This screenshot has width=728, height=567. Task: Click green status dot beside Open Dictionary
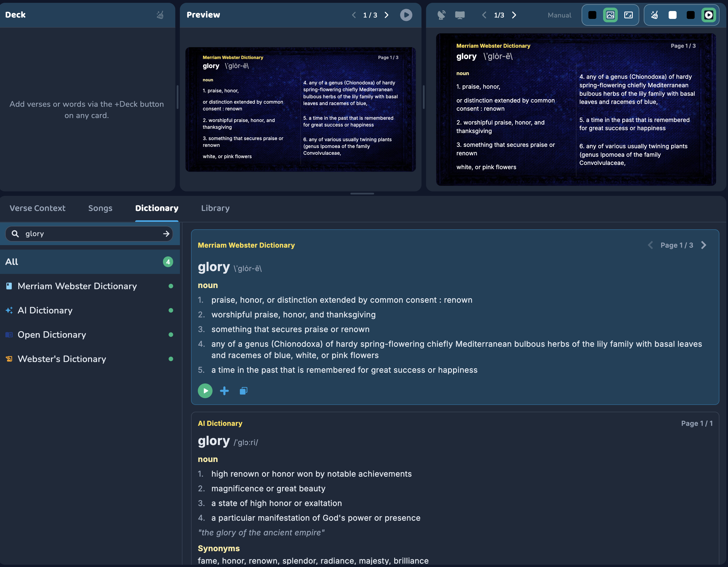click(x=171, y=335)
